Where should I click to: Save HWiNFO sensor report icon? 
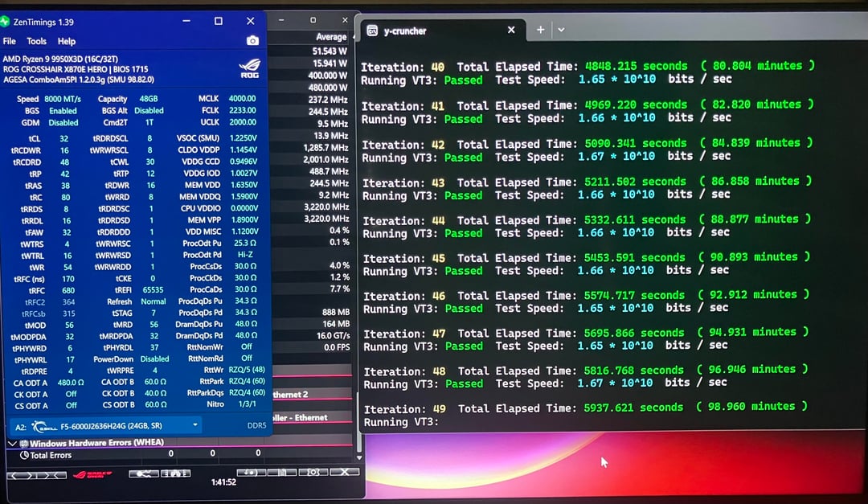pyautogui.click(x=282, y=473)
